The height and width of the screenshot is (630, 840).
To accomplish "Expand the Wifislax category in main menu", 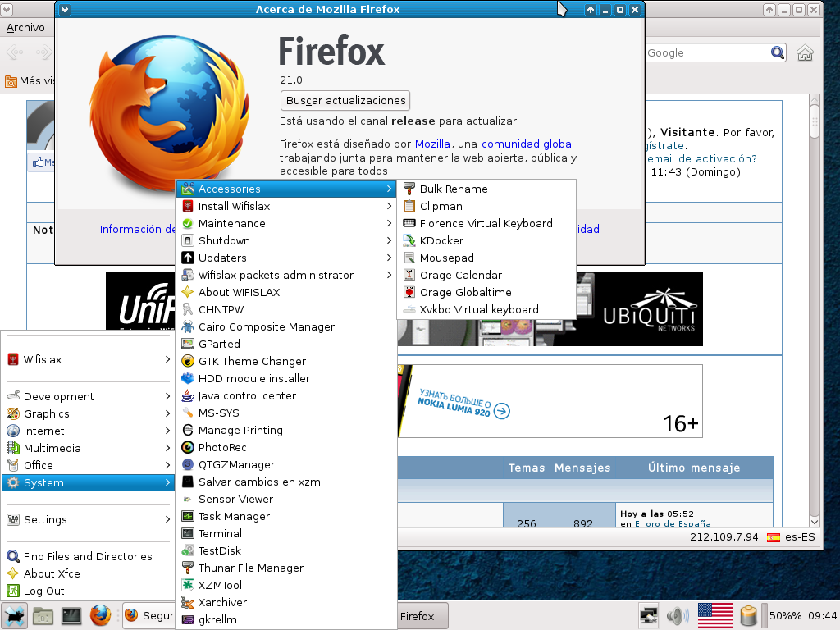I will pos(89,359).
